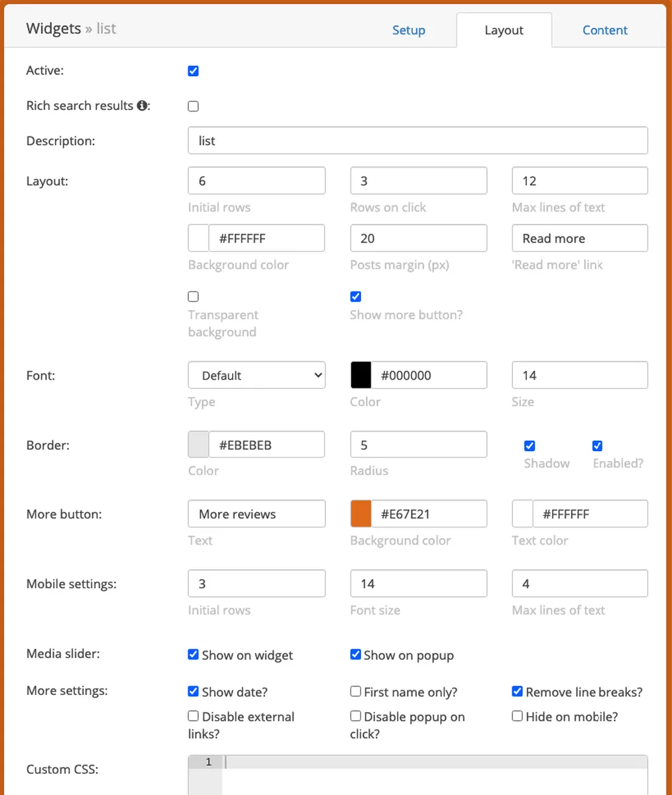Screen dimensions: 672x795
Task: Uncheck the Active checkbox
Action: pyautogui.click(x=194, y=71)
